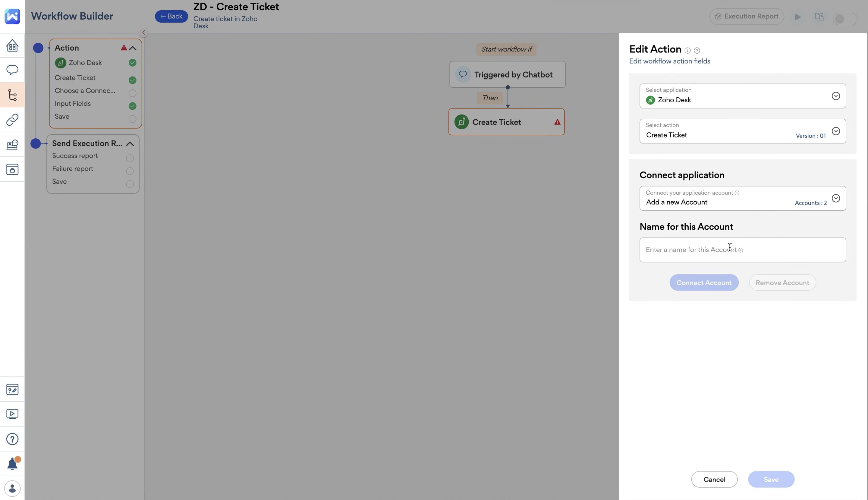The height and width of the screenshot is (500, 868).
Task: Open the chat bubble sidebar icon
Action: (x=12, y=70)
